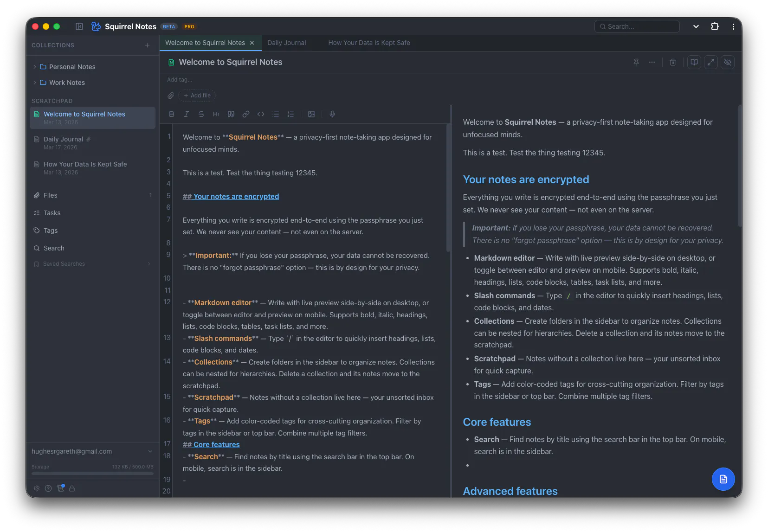Insert a numbered list from the toolbar
This screenshot has width=768, height=532.
tap(290, 114)
